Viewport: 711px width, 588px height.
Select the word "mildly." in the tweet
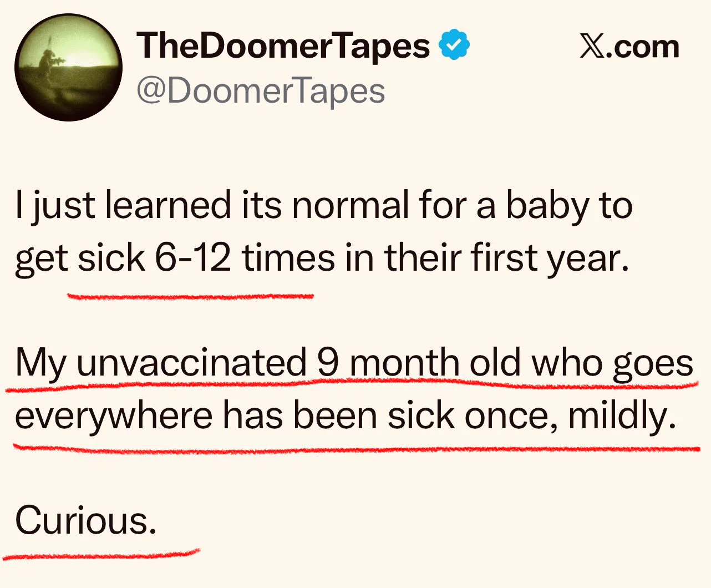pos(622,417)
